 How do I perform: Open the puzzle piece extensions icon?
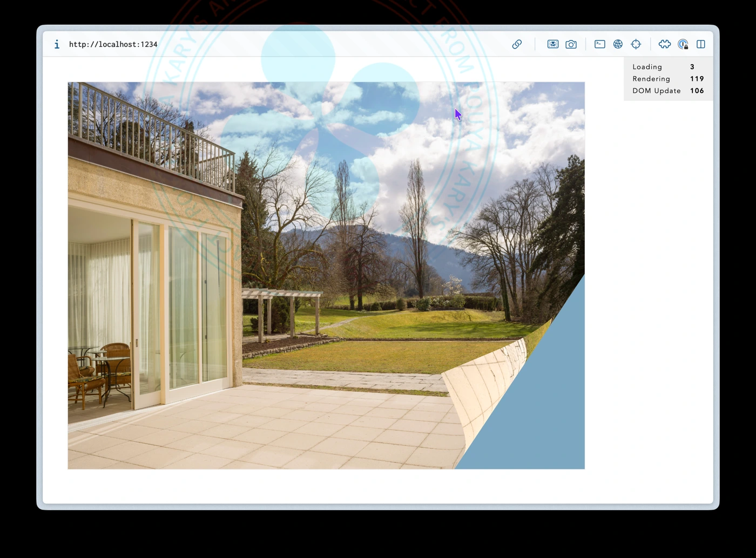click(x=665, y=44)
